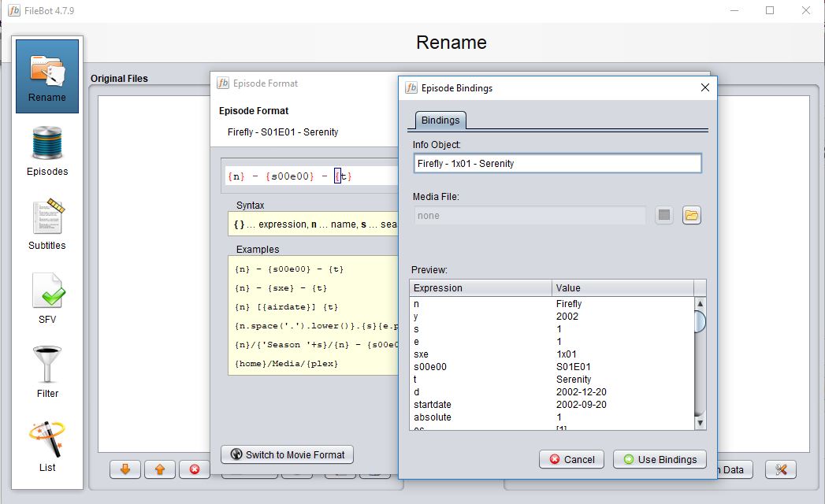The height and width of the screenshot is (504, 825).
Task: Pick example starting with '{n.space('.').lower()}'
Action: click(316, 326)
